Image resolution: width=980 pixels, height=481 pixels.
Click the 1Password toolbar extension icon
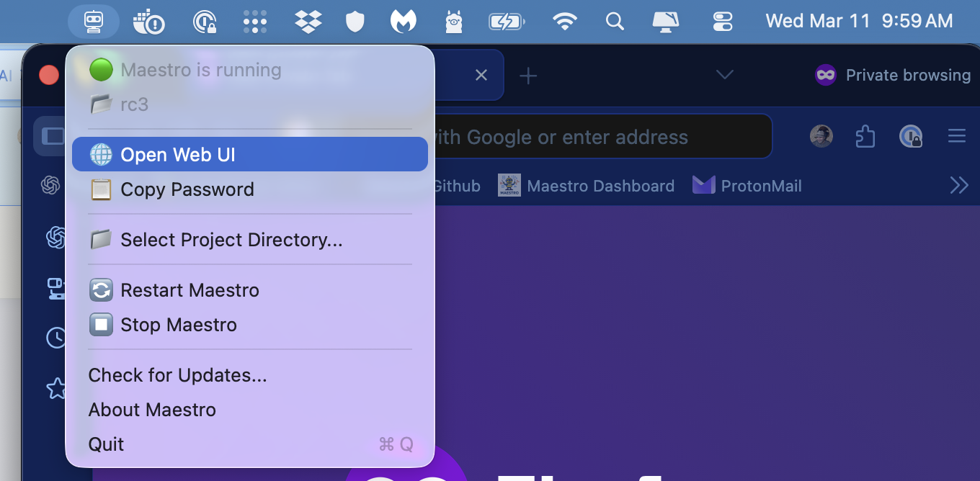pyautogui.click(x=911, y=136)
